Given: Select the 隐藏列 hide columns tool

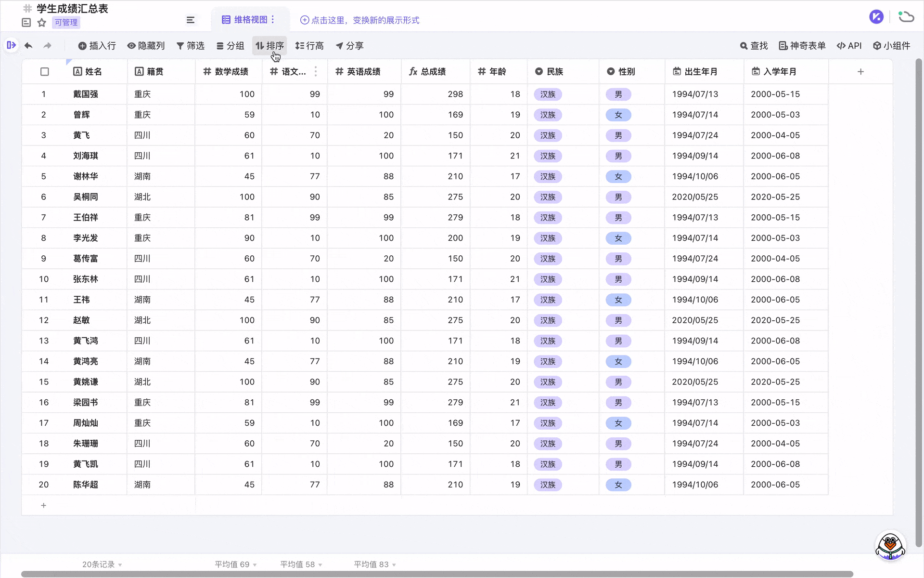Looking at the screenshot, I should (146, 46).
